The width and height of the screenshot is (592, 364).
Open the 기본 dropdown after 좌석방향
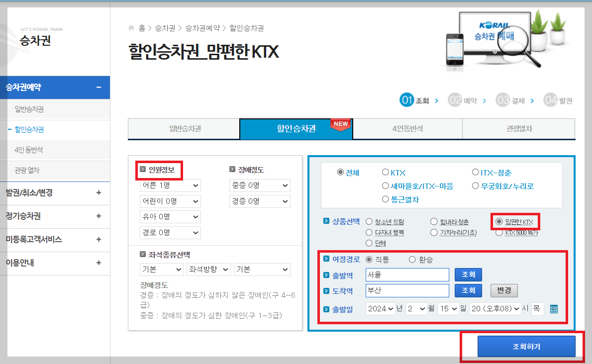pyautogui.click(x=262, y=270)
